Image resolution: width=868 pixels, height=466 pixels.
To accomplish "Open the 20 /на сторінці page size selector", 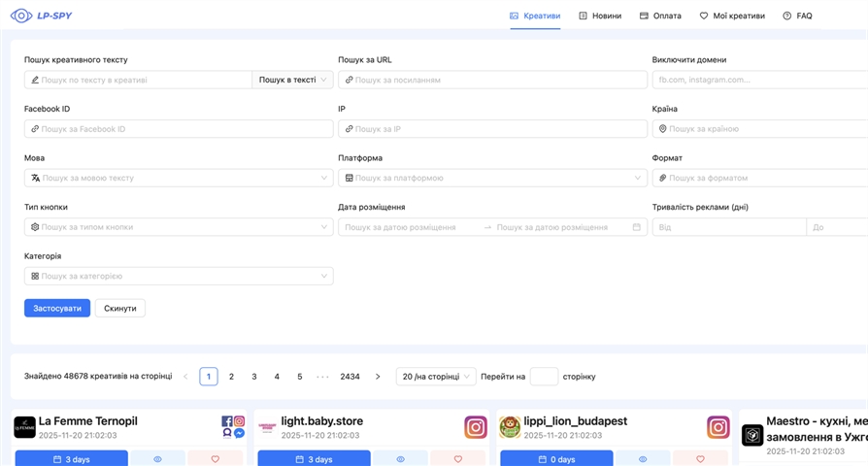I will point(436,377).
